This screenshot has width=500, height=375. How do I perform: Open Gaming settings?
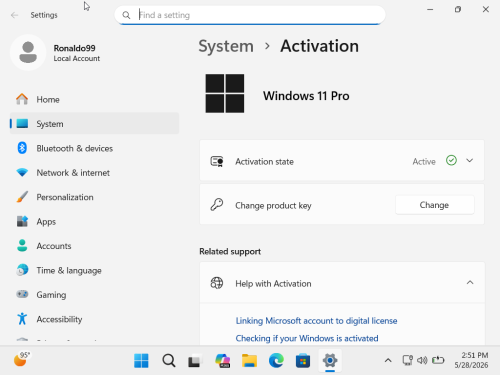[x=94, y=295]
